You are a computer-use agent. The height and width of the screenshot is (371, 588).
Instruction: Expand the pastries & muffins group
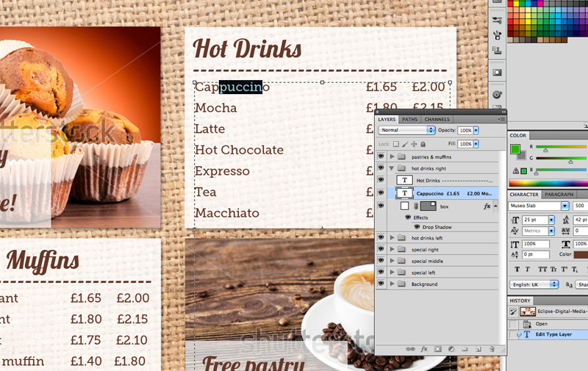(x=392, y=156)
